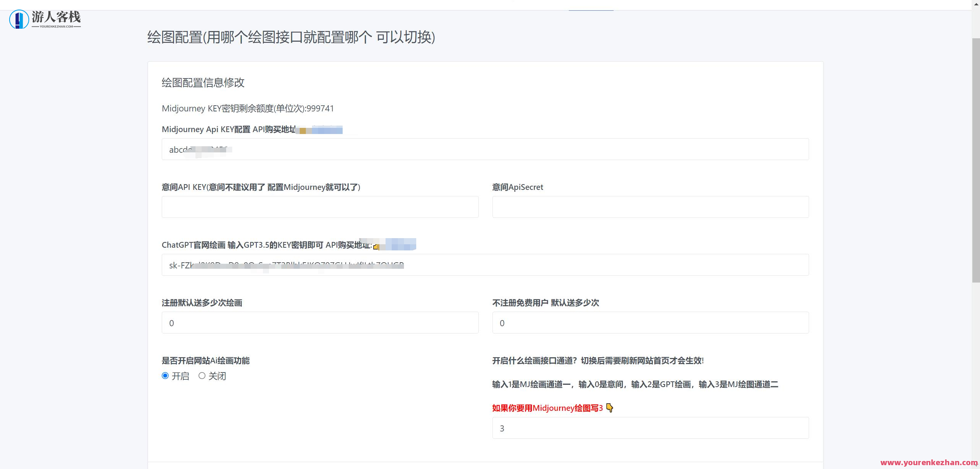Select the 关闭 radio button for AI绘画功能

(x=202, y=376)
